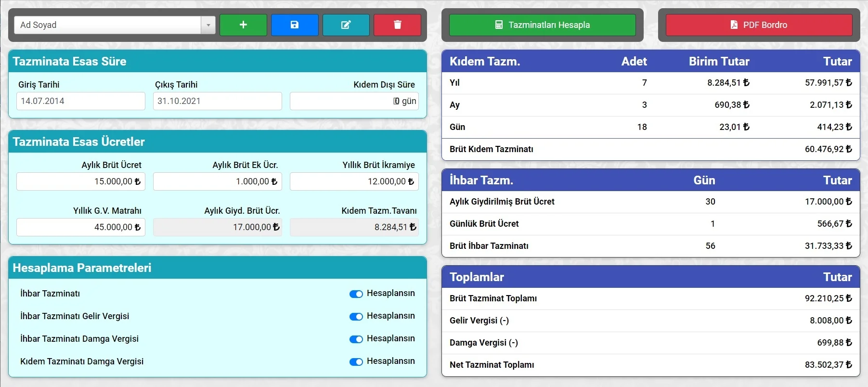Click the green plus add button
The width and height of the screenshot is (868, 387).
coord(243,25)
